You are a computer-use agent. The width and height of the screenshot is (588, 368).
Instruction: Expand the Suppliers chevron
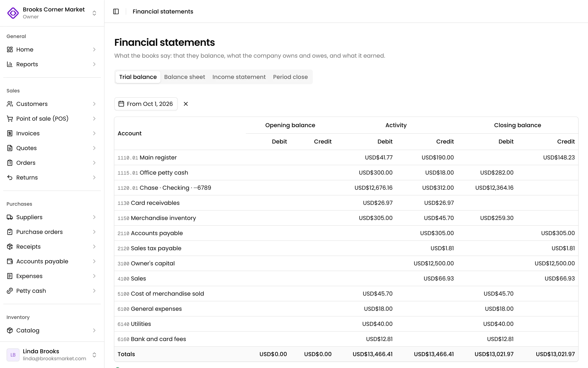point(94,217)
